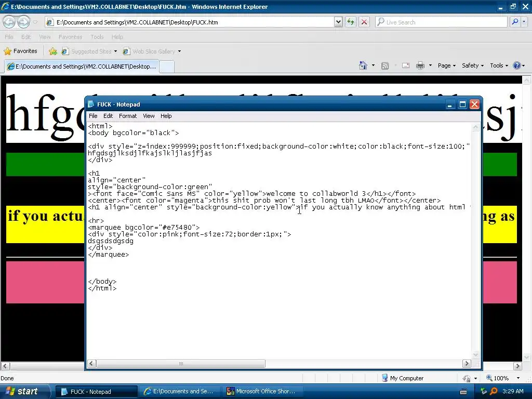The height and width of the screenshot is (399, 532).
Task: Click the red Stop loading icon
Action: click(364, 22)
